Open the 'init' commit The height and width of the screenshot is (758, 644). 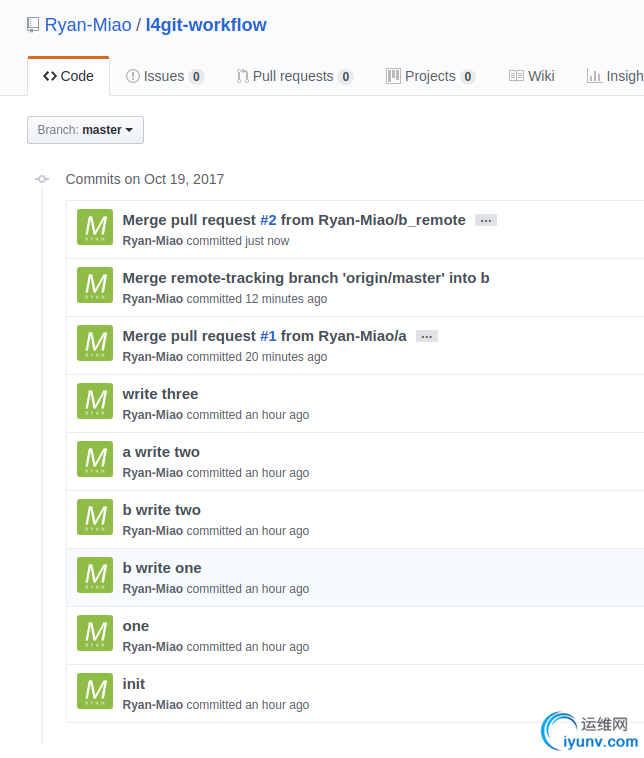click(x=134, y=684)
